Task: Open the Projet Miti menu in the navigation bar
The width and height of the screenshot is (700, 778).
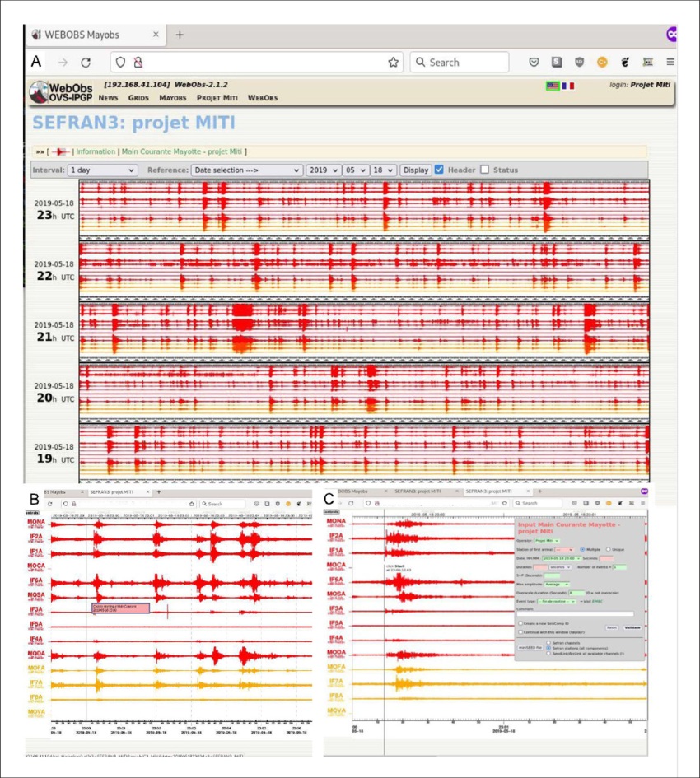Action: 217,98
